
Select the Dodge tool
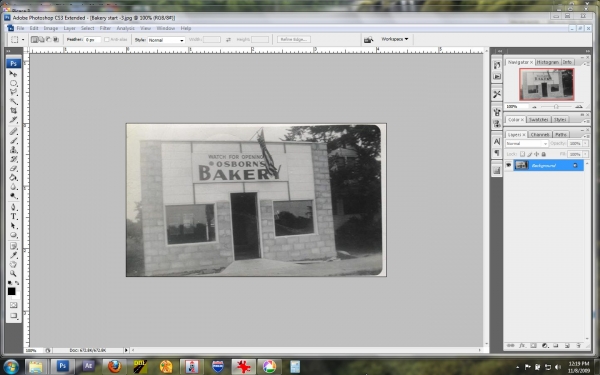(13, 196)
